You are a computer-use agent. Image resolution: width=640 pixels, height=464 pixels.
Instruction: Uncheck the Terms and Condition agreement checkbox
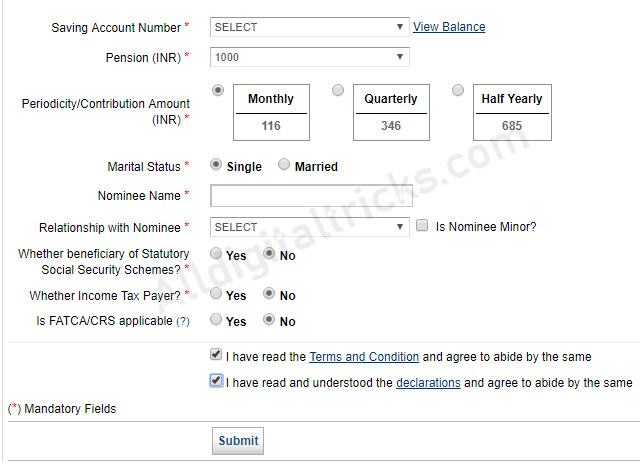216,355
